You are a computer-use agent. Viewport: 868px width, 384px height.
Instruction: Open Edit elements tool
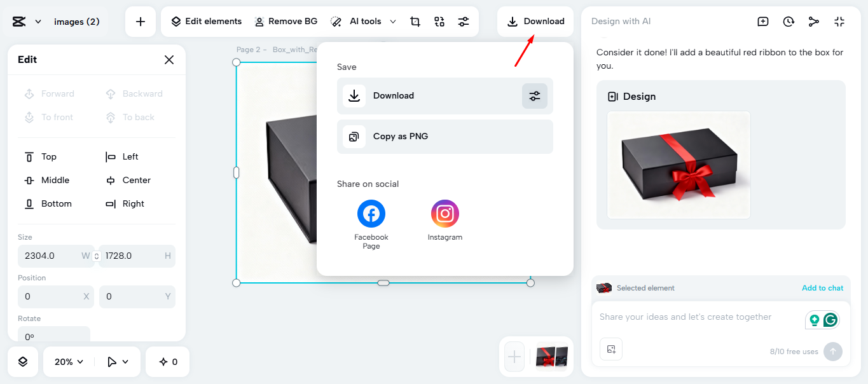tap(207, 22)
